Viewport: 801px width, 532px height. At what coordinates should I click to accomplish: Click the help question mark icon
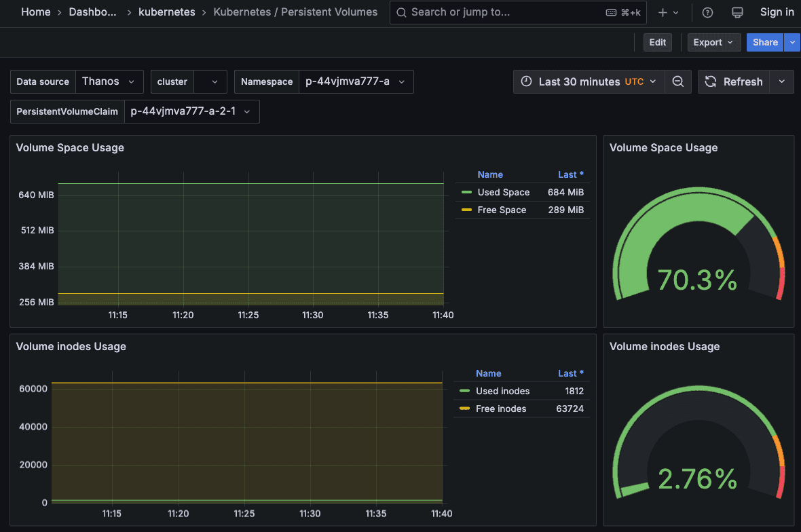tap(707, 12)
